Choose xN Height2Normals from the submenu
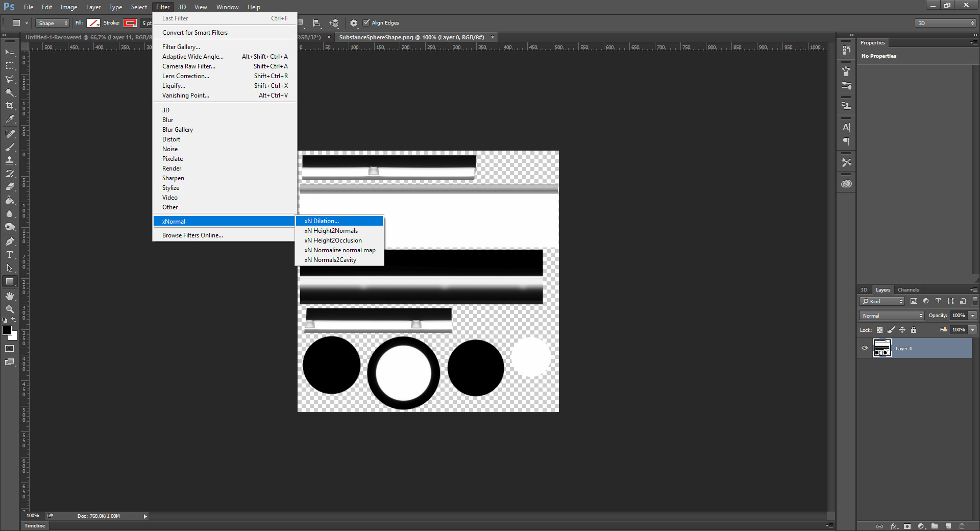 pyautogui.click(x=331, y=231)
